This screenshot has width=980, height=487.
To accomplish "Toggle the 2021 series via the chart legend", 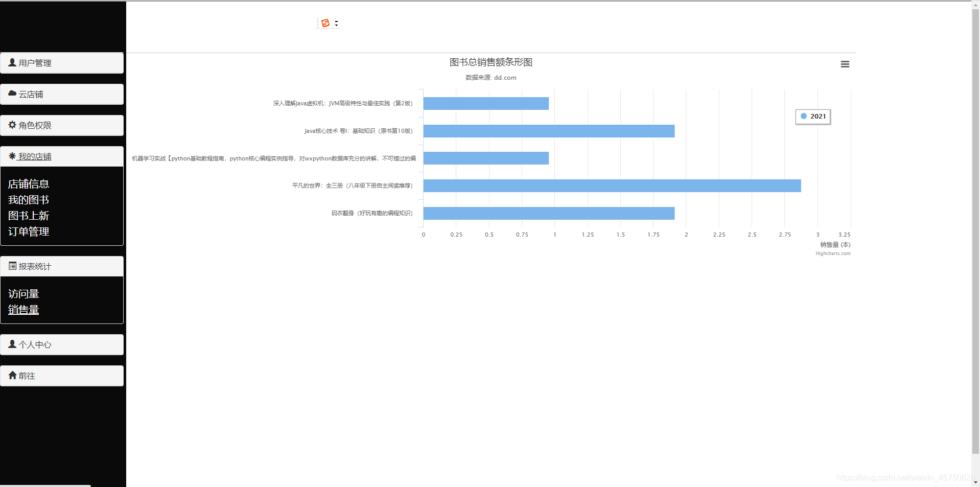I will [813, 116].
